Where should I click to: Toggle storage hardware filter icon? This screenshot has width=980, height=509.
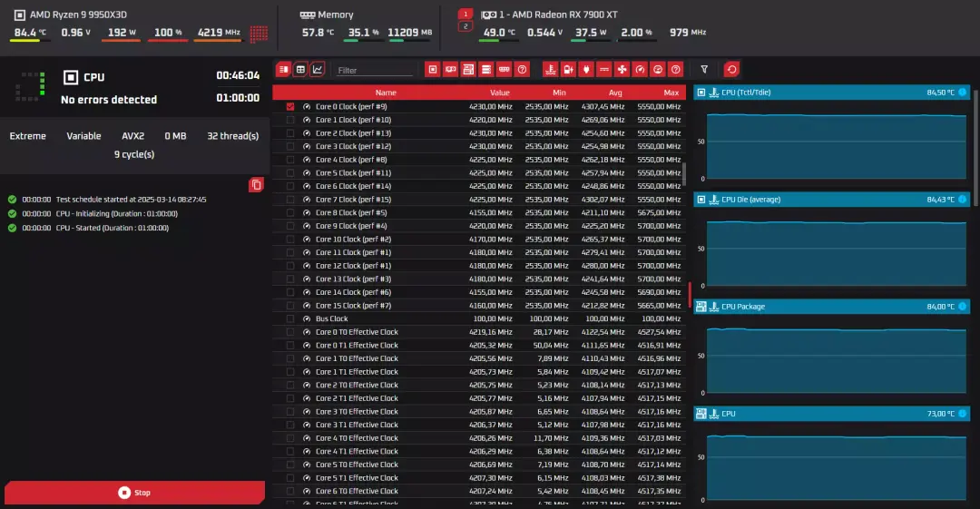(486, 69)
